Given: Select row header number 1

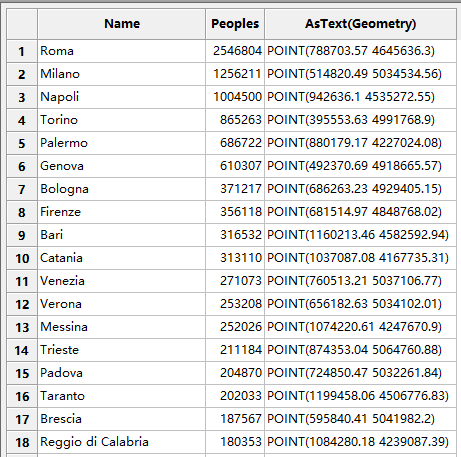Looking at the screenshot, I should (22, 51).
